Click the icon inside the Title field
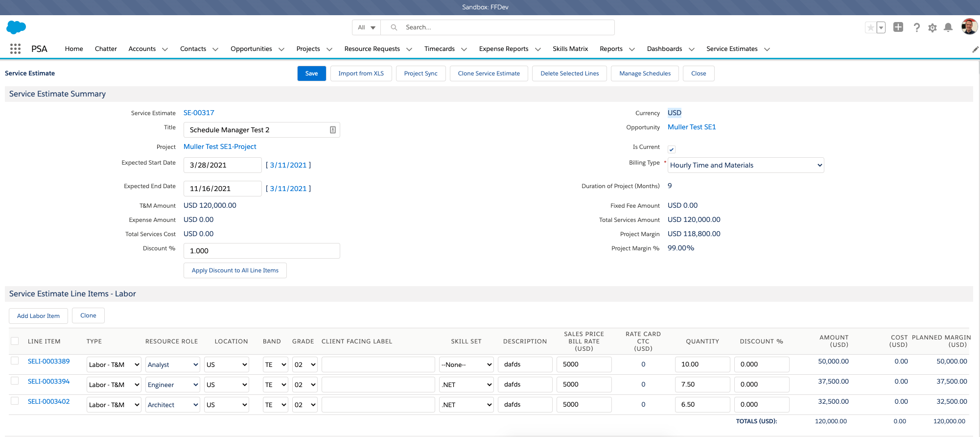Screen dimensions: 980x437 (333, 130)
